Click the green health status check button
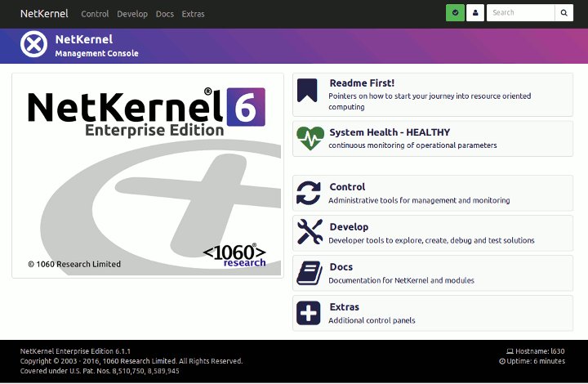Viewport: 588px width, 384px height. click(x=455, y=13)
